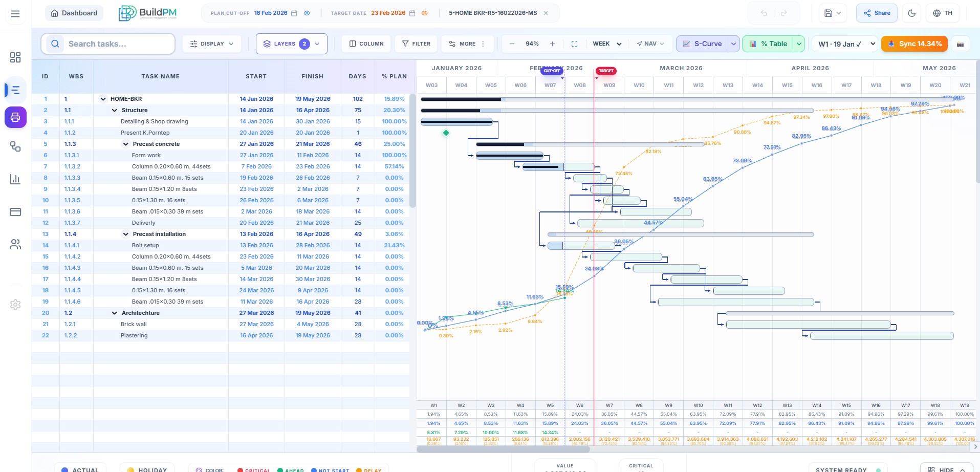This screenshot has height=472, width=980.
Task: Click the MORE vertical dots icon
Action: point(483,44)
